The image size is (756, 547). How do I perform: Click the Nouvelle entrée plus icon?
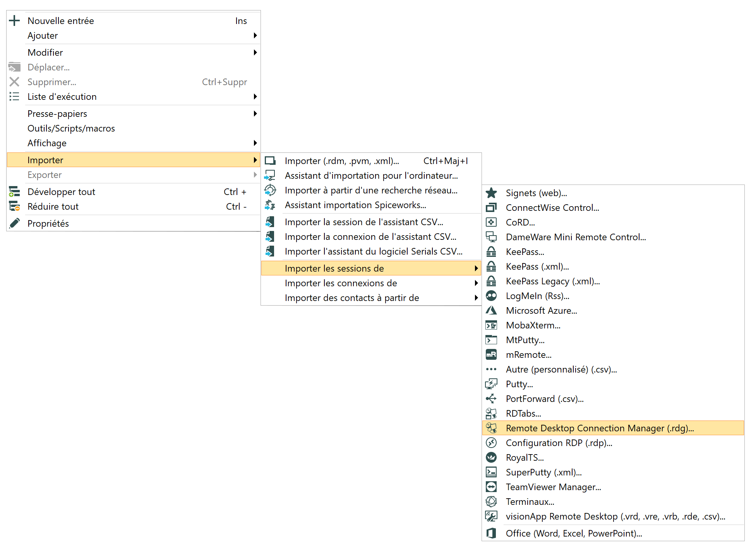[14, 21]
